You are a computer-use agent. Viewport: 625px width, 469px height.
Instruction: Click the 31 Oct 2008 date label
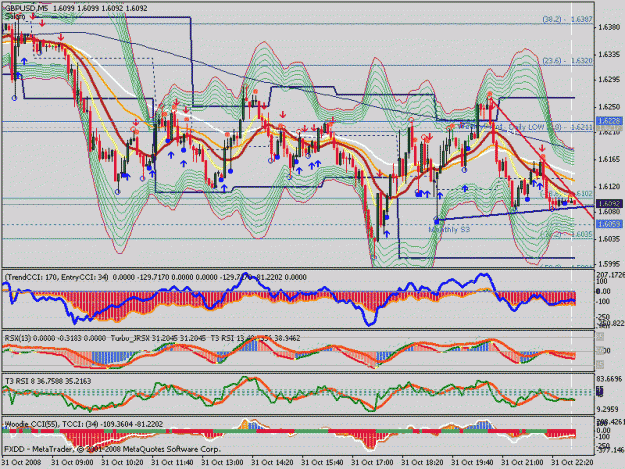tap(21, 463)
